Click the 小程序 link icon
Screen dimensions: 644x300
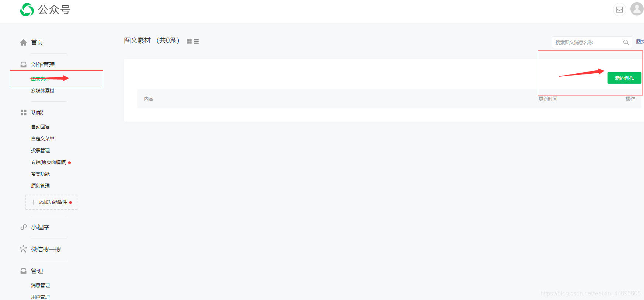[x=24, y=227]
